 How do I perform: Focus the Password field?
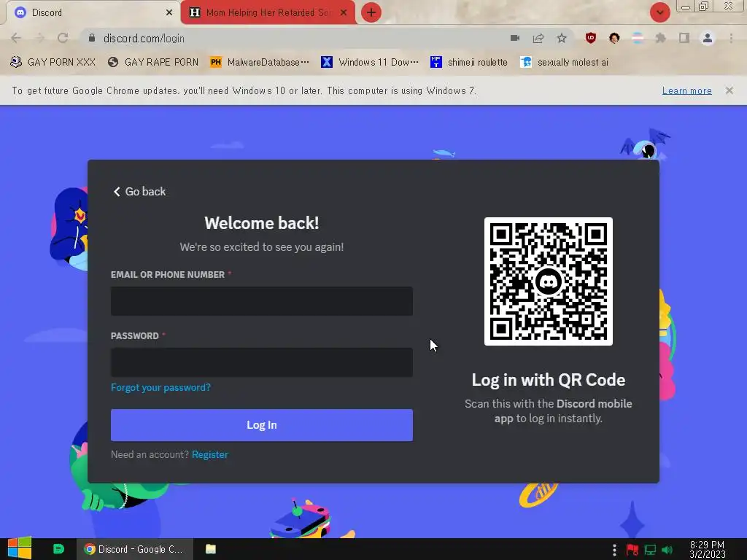[x=262, y=362]
